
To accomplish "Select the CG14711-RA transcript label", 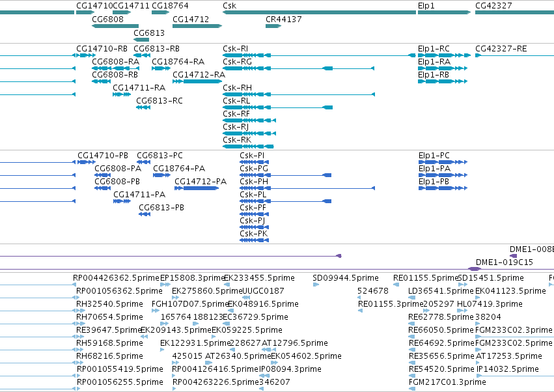I will point(139,88).
